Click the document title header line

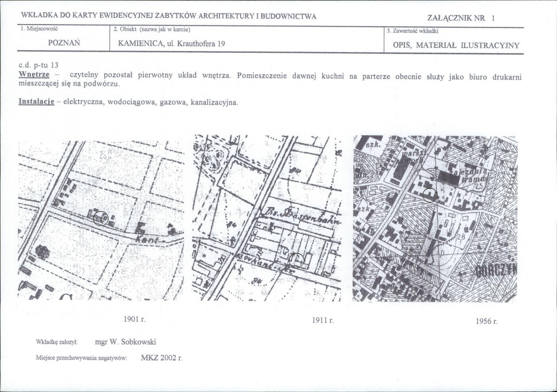(169, 16)
